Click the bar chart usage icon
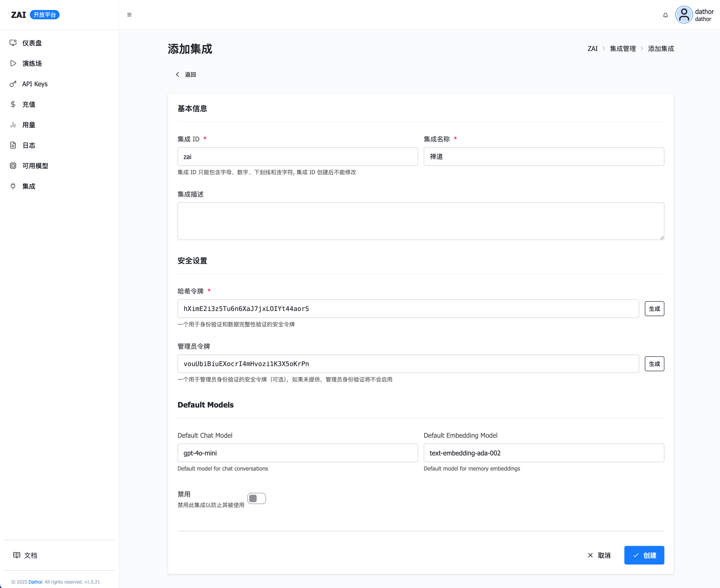The height and width of the screenshot is (588, 720). click(x=13, y=125)
